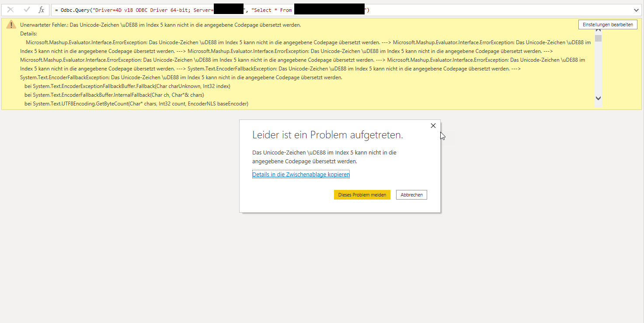Screen dimensions: 644x323
Task: Close the error dialog with the X
Action: tap(433, 126)
